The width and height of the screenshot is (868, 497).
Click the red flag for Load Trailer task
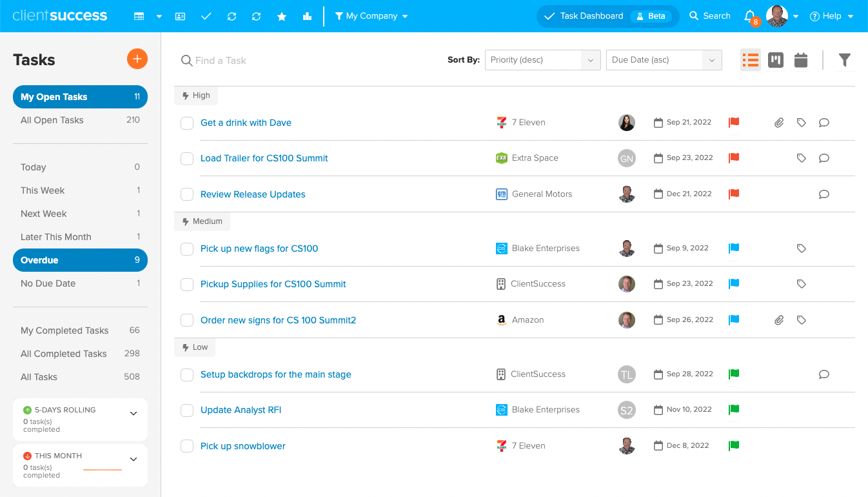click(x=734, y=157)
